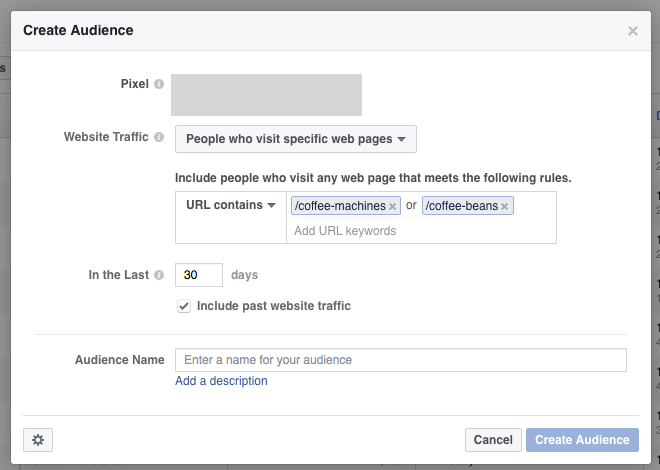This screenshot has width=660, height=470.
Task: Click the Include past website traffic label
Action: [274, 306]
